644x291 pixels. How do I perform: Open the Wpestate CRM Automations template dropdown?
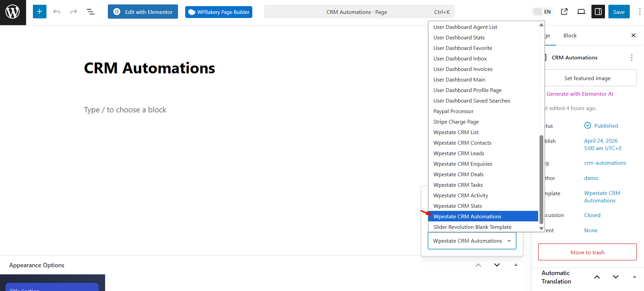point(472,241)
